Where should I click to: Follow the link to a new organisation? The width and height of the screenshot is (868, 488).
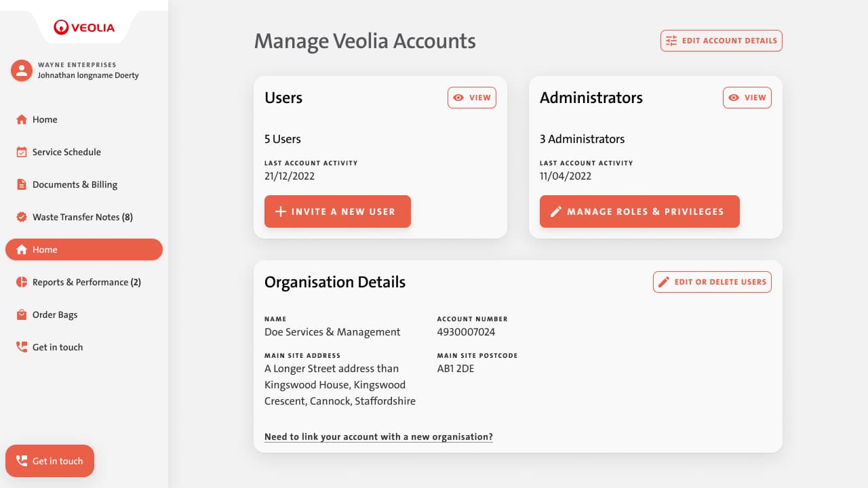(378, 437)
